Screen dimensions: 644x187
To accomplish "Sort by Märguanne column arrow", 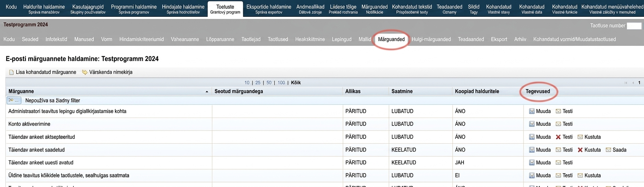I will [207, 92].
